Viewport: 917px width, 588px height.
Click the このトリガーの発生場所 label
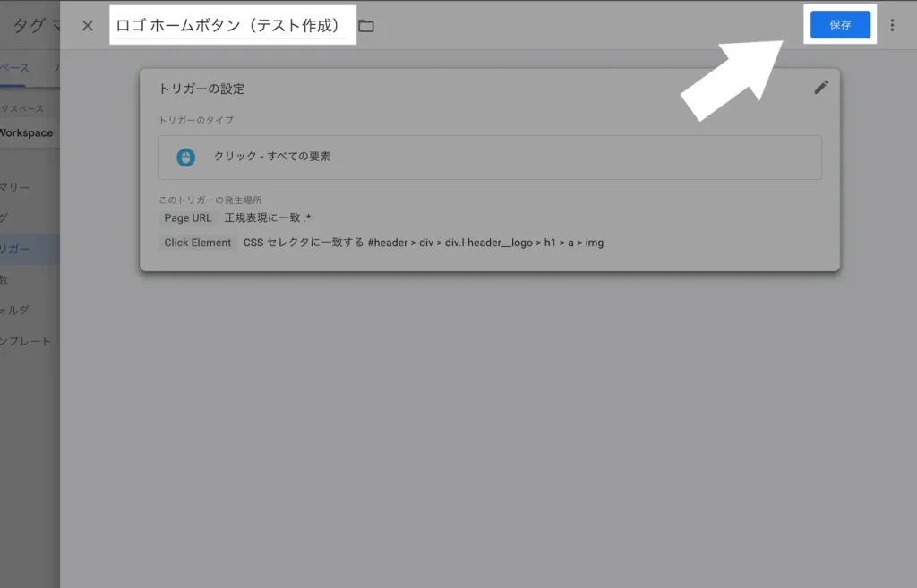click(x=210, y=200)
